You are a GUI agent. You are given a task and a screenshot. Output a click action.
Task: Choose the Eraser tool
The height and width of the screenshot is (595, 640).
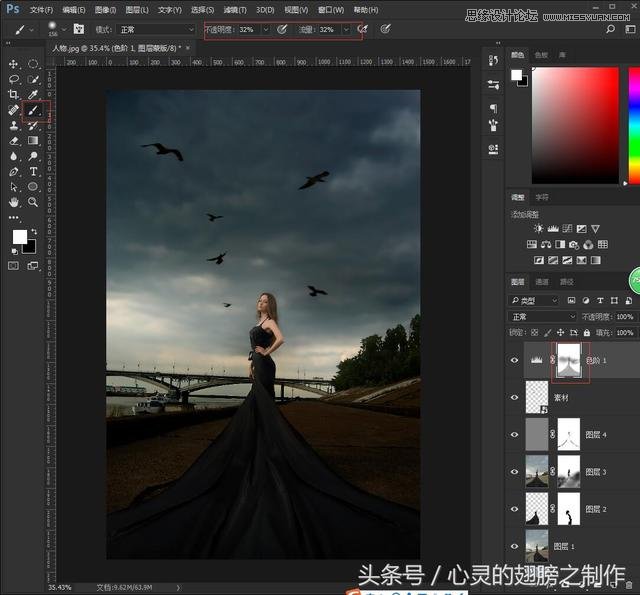(14, 141)
